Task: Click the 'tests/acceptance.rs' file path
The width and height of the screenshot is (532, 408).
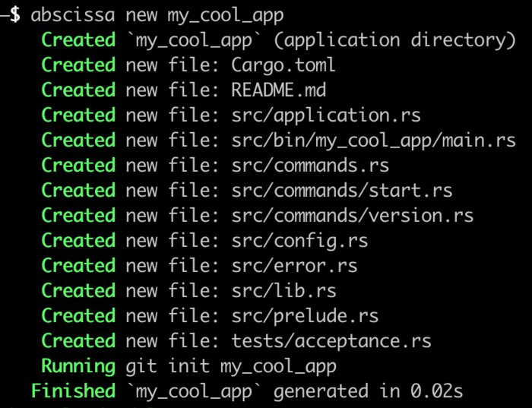Action: pyautogui.click(x=331, y=341)
